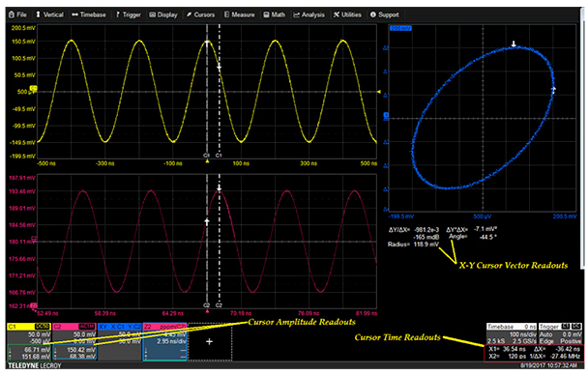Open the Trigger descriptor box at bottom right

[560, 333]
